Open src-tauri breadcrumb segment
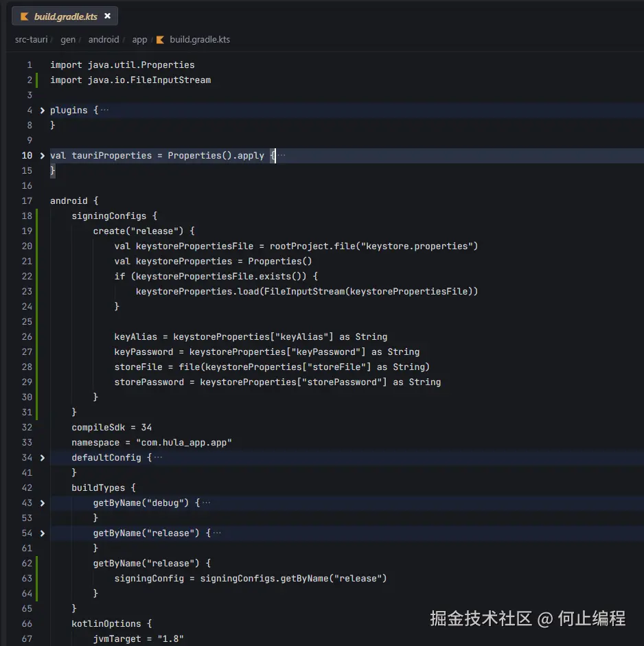 coord(32,40)
